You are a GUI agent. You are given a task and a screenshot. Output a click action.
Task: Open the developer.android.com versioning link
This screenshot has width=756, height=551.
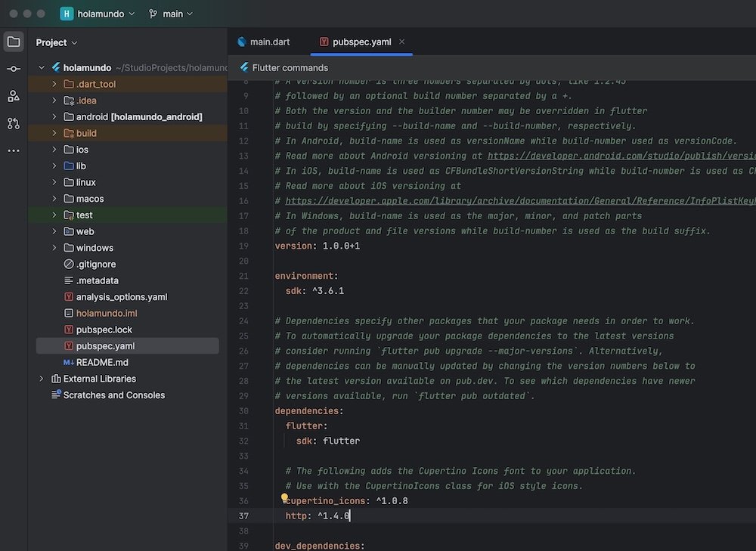[621, 156]
